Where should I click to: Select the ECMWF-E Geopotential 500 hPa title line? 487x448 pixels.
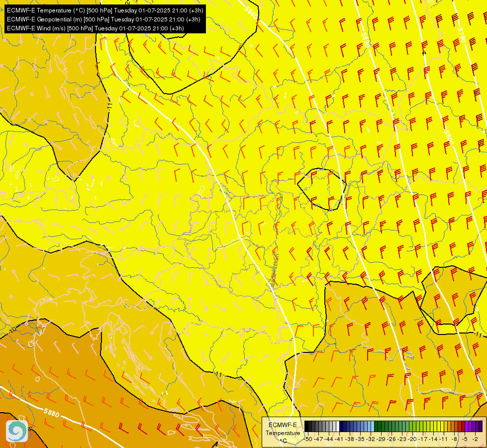(x=103, y=19)
